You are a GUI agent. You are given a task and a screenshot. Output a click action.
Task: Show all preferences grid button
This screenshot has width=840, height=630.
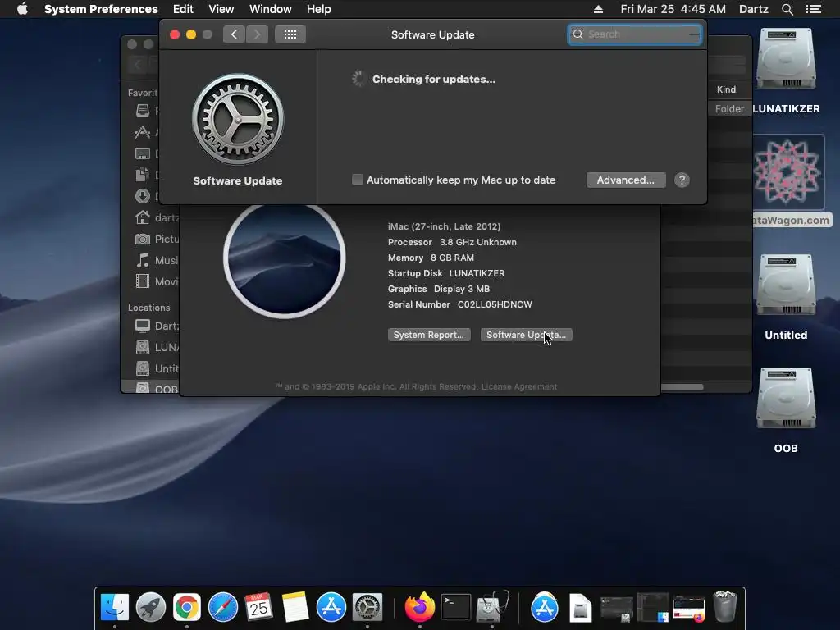290,34
